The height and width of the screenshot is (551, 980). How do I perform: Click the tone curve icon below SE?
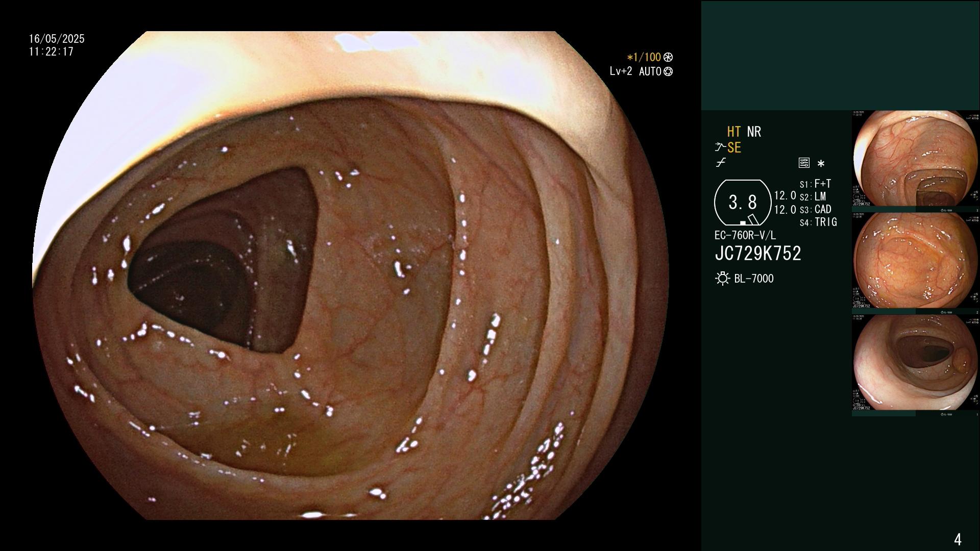(721, 163)
